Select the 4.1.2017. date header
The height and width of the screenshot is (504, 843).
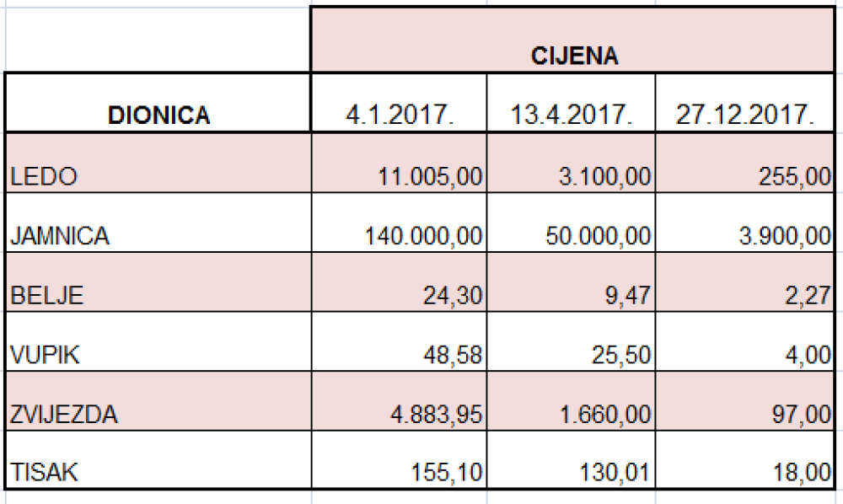(x=399, y=103)
